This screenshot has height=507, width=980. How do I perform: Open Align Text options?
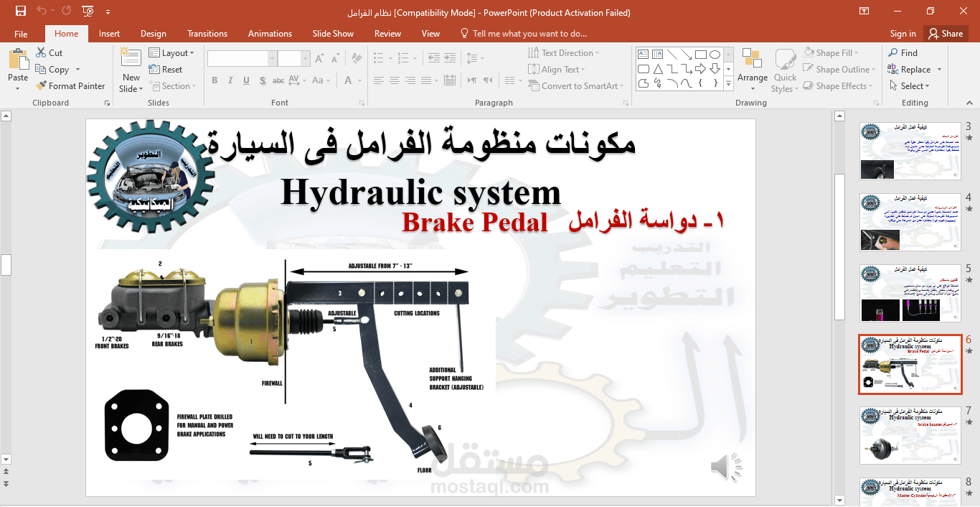click(557, 70)
